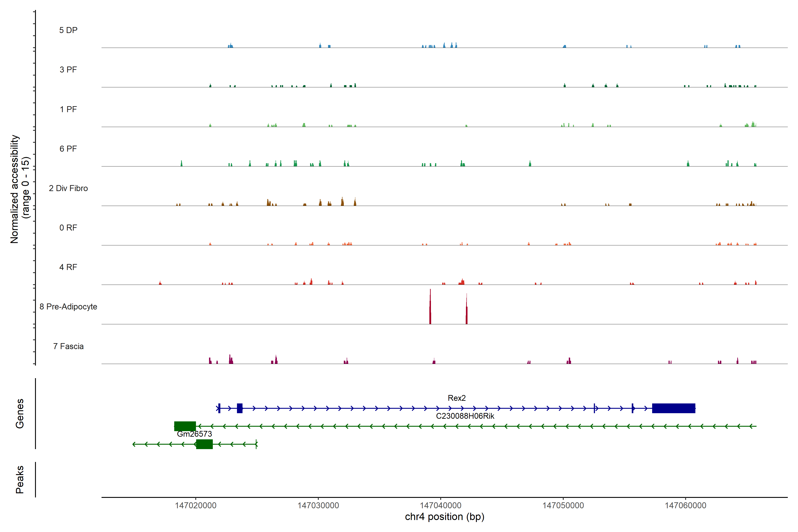
Task: Click the 1 PF track label
Action: pyautogui.click(x=68, y=109)
